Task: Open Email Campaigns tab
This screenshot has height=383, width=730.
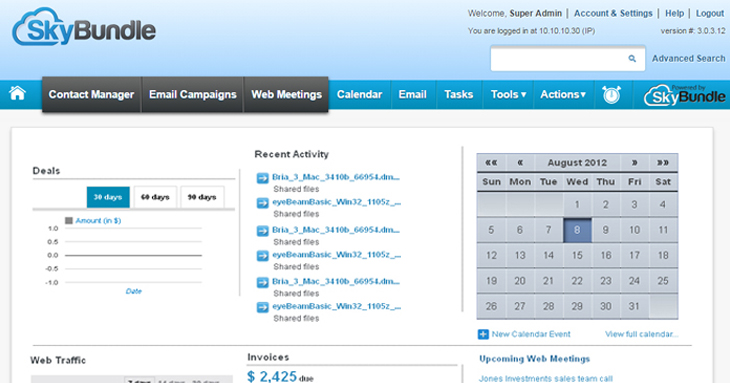Action: 193,94
